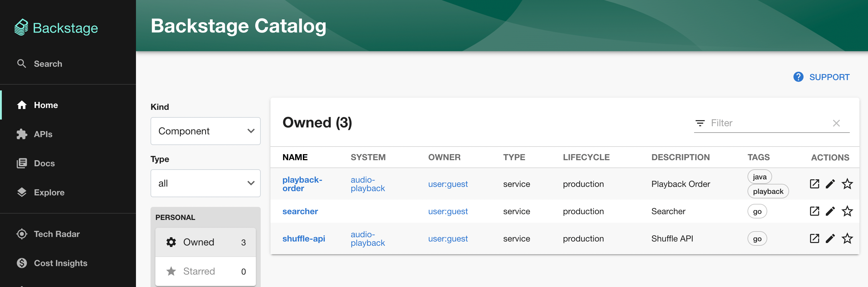Viewport: 868px width, 287px height.
Task: Open the audio-playback system link
Action: pos(367,184)
